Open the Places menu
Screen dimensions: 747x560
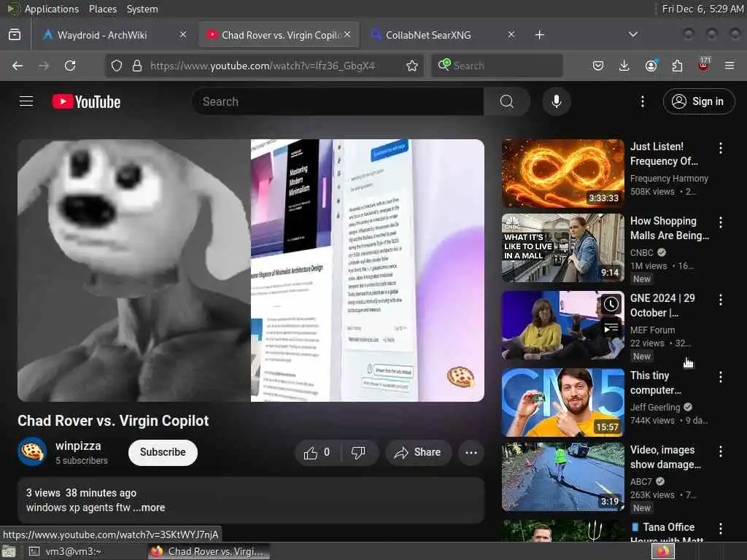click(x=103, y=9)
